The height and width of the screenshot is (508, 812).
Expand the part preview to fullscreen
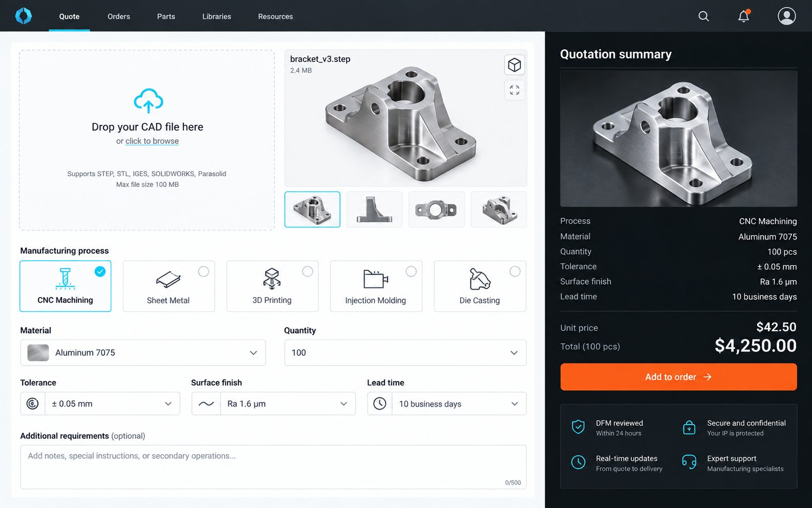pos(514,90)
